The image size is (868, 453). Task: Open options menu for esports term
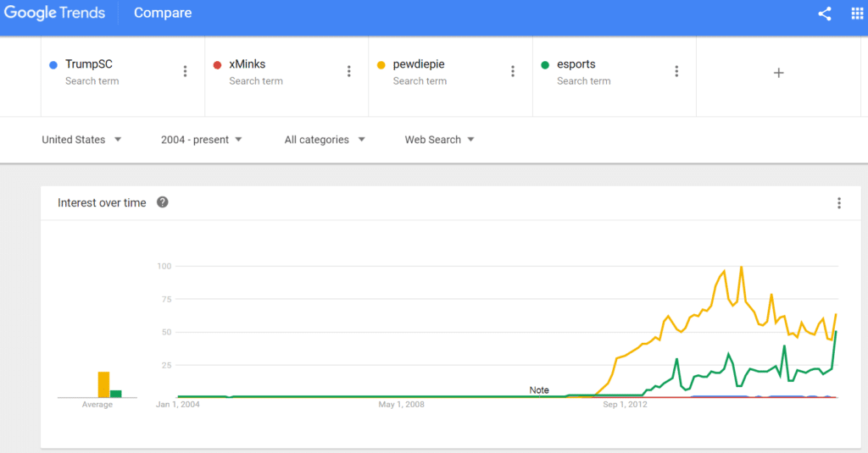tap(676, 71)
